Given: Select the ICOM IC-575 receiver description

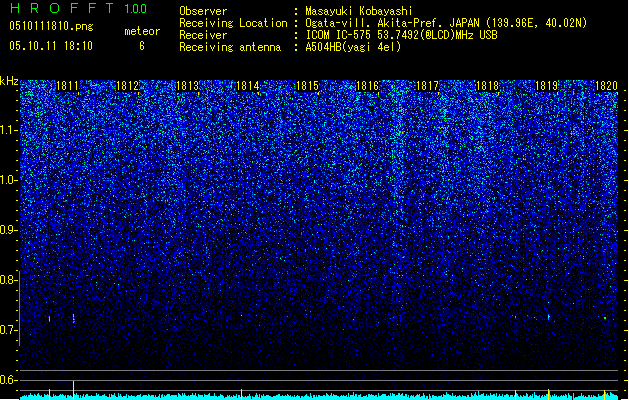Looking at the screenshot, I should [402, 35].
